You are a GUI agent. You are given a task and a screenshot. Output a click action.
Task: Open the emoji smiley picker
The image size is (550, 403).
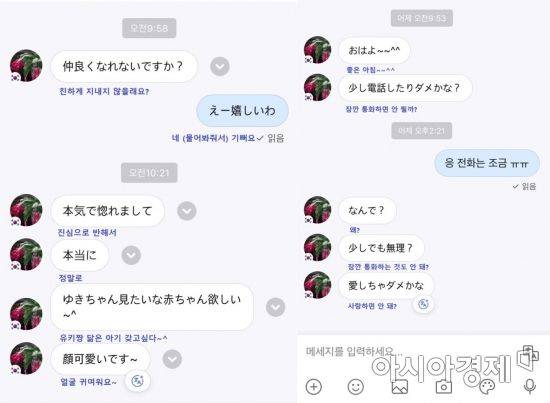(x=356, y=387)
